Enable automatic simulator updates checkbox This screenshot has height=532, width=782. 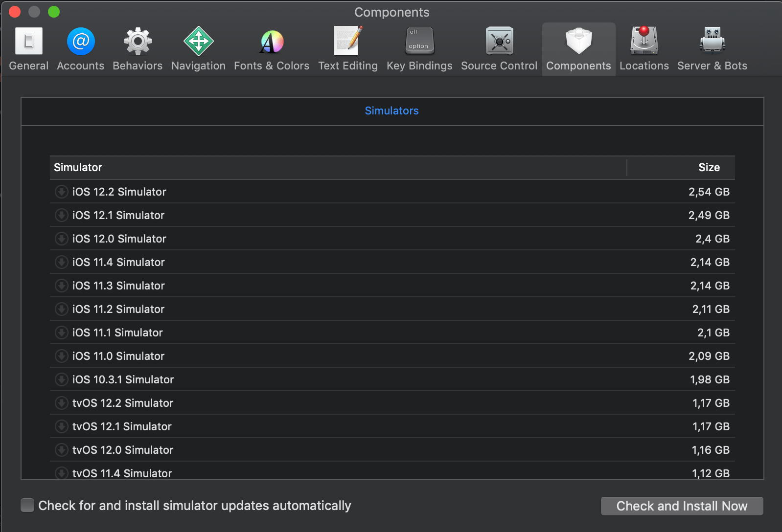(x=27, y=505)
